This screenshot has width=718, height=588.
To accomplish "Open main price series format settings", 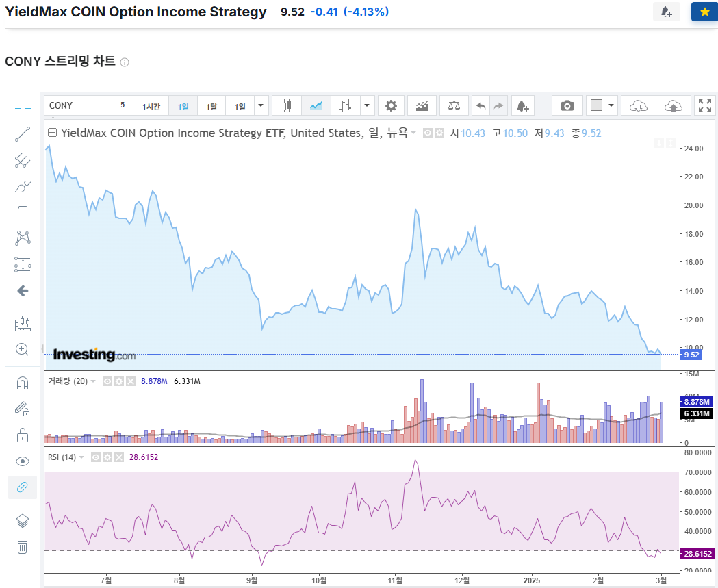I will click(439, 133).
